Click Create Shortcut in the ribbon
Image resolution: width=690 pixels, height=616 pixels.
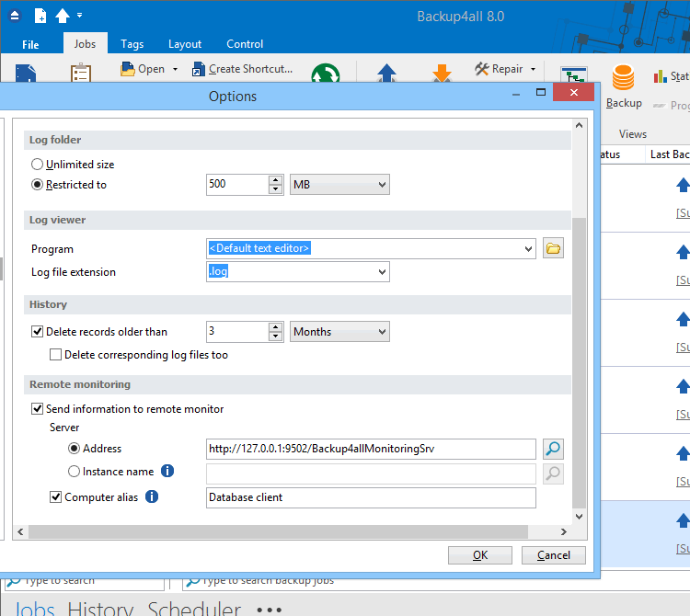coord(242,69)
